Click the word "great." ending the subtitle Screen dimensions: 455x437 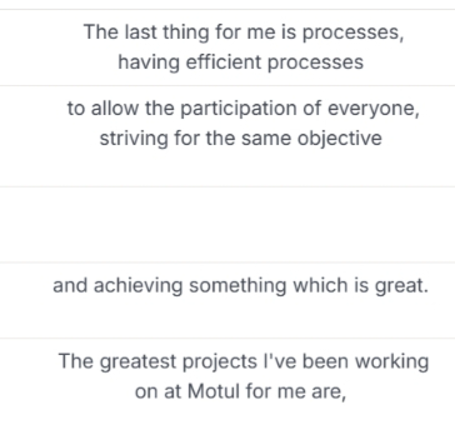tap(402, 286)
